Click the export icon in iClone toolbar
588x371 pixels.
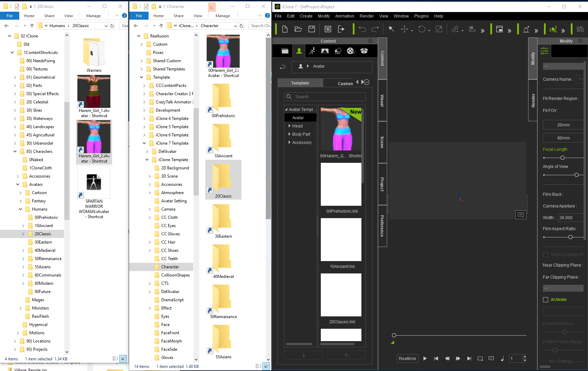tap(341, 29)
